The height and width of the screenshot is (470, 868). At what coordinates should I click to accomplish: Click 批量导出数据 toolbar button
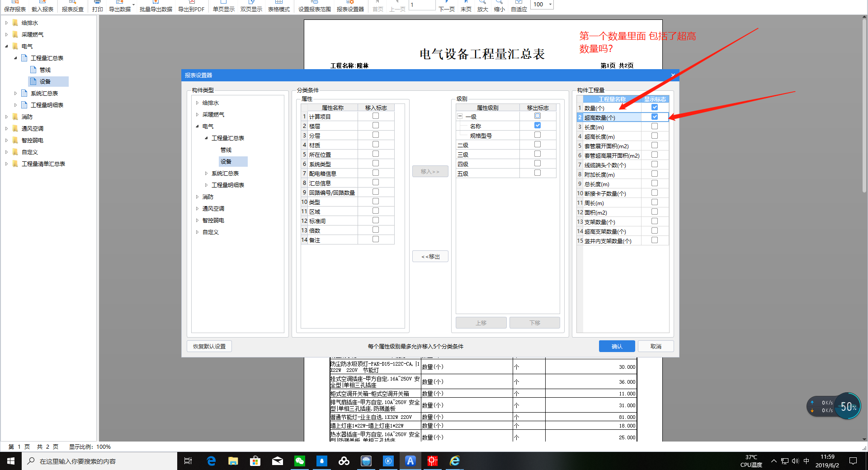point(156,6)
